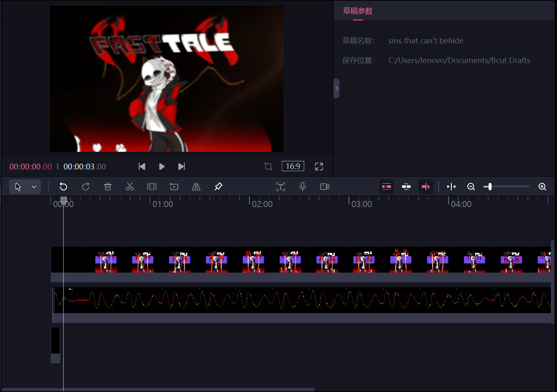Image resolution: width=557 pixels, height=392 pixels.
Task: Toggle timeline auto-snap alignment
Action: coord(406,187)
